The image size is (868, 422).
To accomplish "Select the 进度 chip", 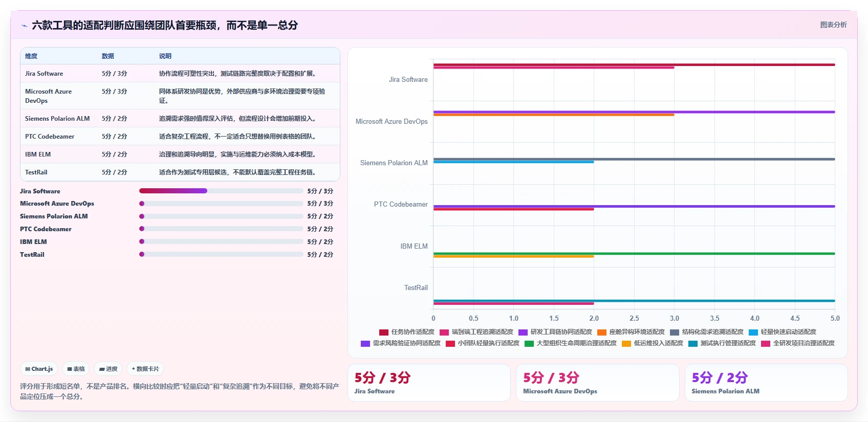I will pyautogui.click(x=108, y=369).
